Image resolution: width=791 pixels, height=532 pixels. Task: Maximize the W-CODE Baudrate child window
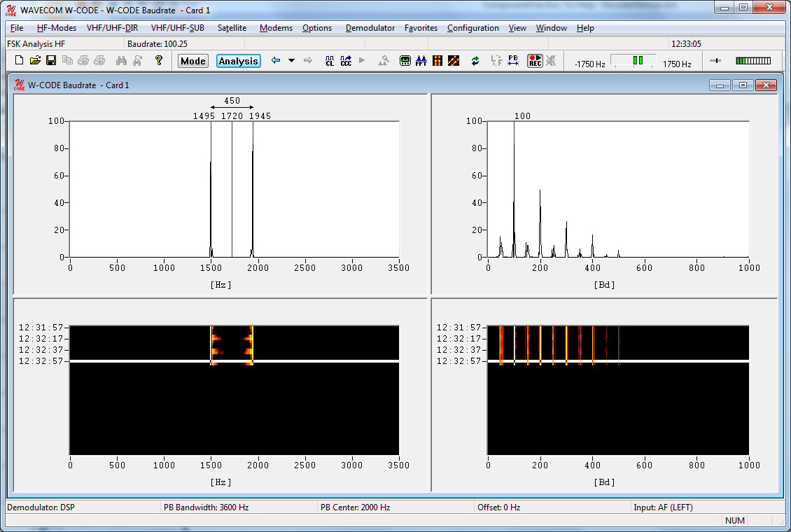click(x=743, y=85)
